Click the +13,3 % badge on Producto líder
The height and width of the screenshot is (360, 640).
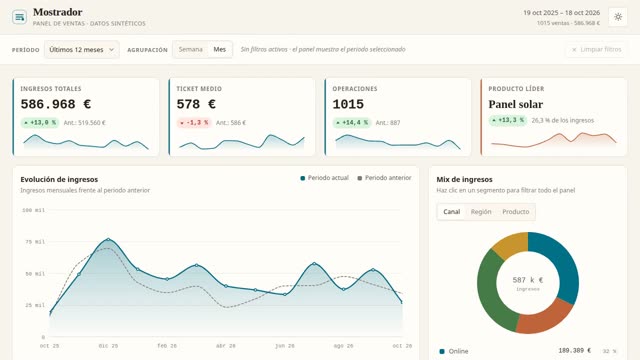(508, 120)
